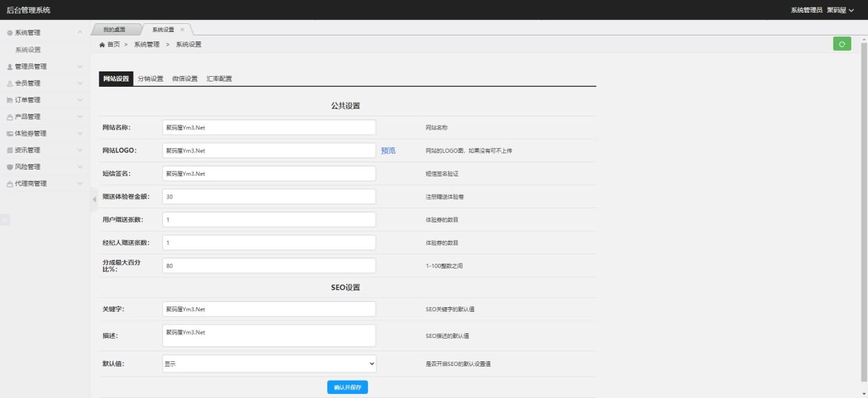Open the 聚码屋 user dropdown menu
The width and height of the screenshot is (868, 398).
(840, 10)
